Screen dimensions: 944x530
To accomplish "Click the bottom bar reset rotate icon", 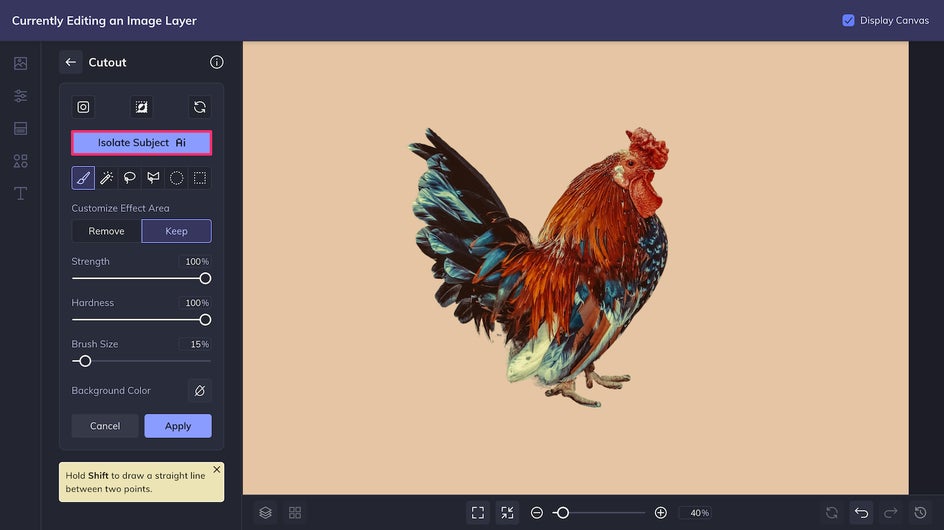I will tap(832, 513).
